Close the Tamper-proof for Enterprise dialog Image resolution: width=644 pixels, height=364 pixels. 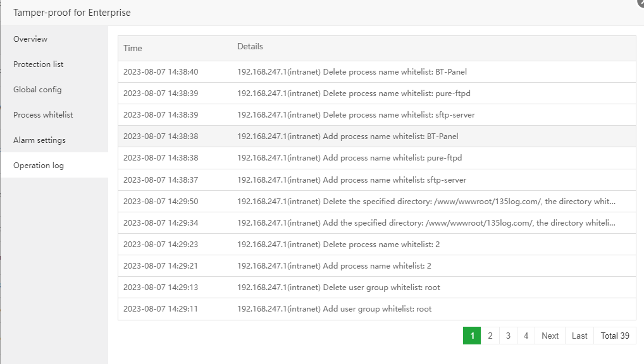[640, 3]
